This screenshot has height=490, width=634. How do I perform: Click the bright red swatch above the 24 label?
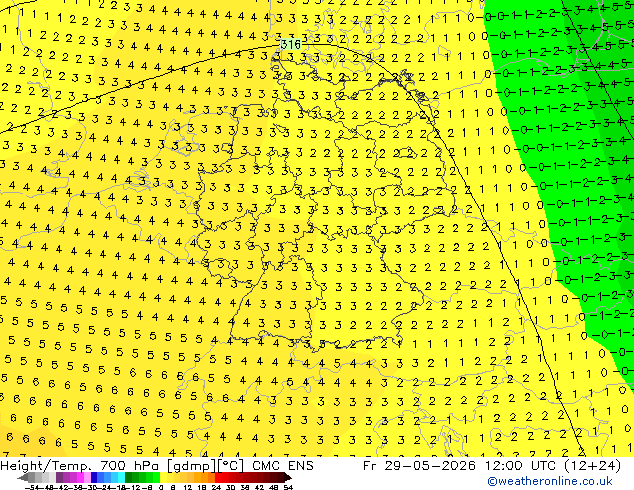point(218,477)
